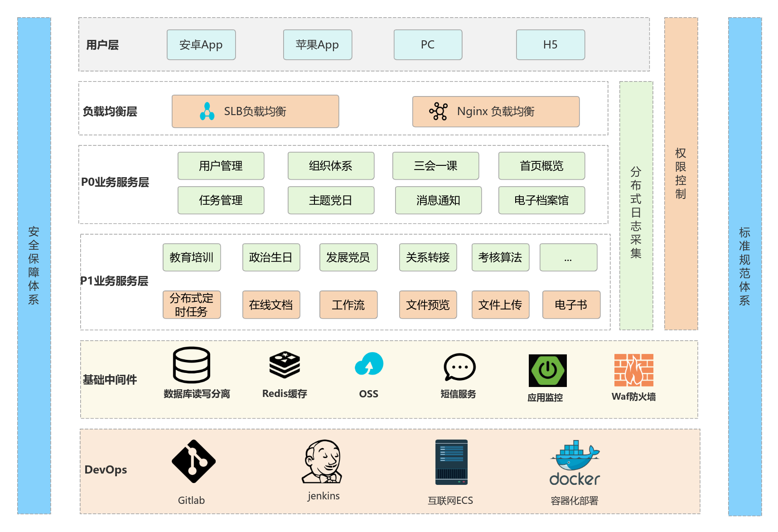Image resolution: width=778 pixels, height=532 pixels.
Task: Click the 应用监控 caption
Action: 545,397
